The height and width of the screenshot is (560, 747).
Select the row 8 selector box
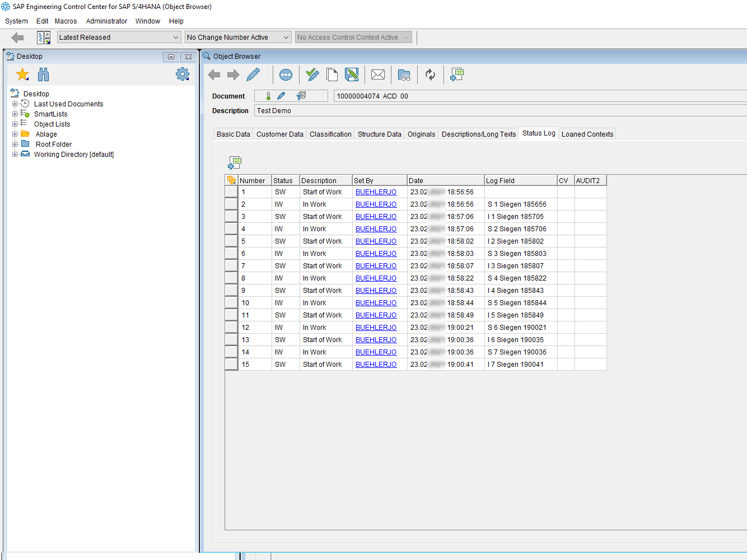pyautogui.click(x=231, y=278)
